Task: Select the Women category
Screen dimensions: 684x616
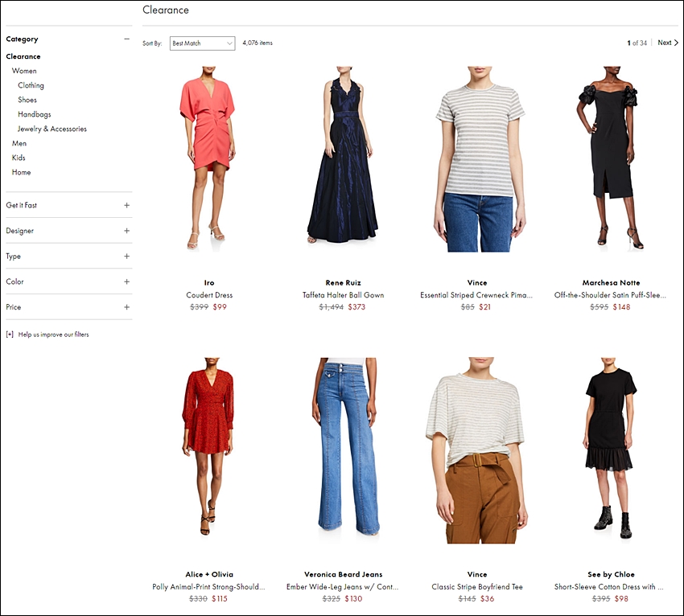Action: (24, 71)
